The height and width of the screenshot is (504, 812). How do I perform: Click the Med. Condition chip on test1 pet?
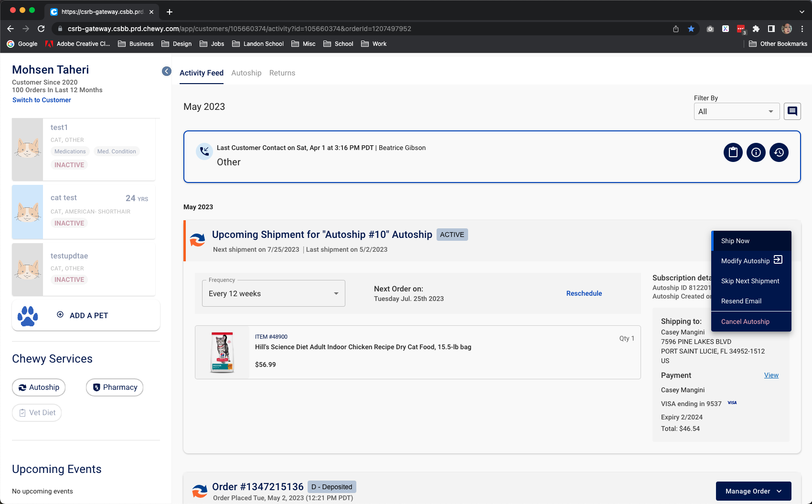pyautogui.click(x=117, y=151)
